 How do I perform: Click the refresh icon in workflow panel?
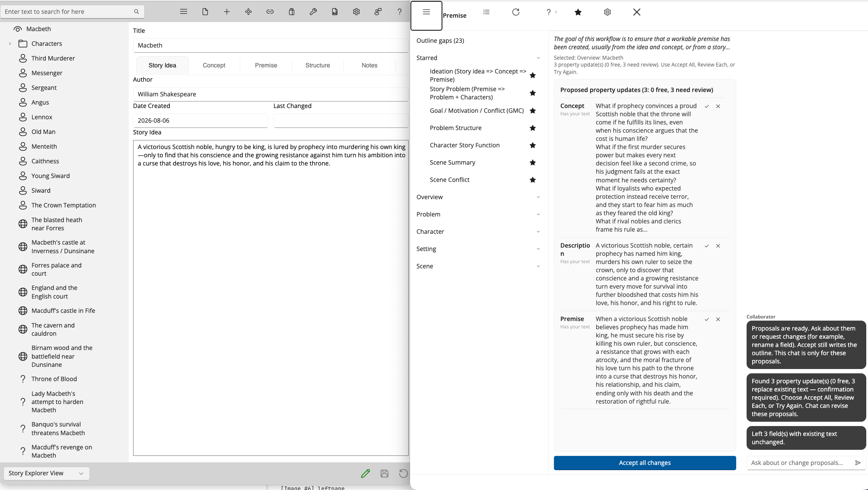(x=516, y=12)
